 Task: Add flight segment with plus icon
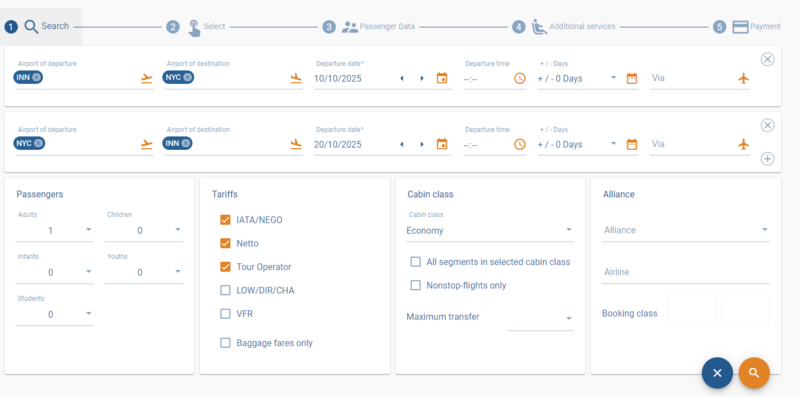[x=767, y=159]
